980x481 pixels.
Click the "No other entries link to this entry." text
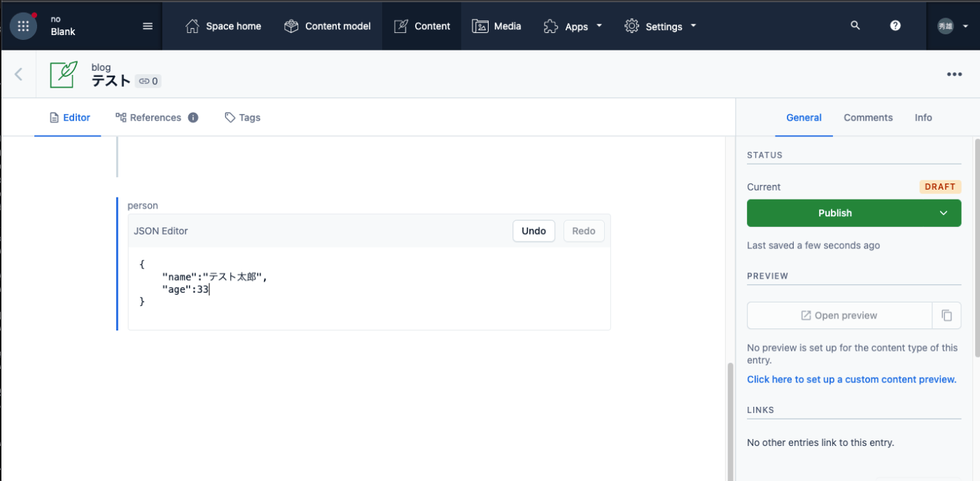tap(820, 442)
